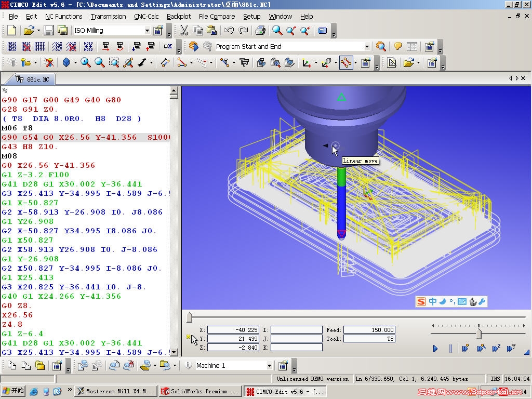Open the NC Functions menu
532x399 pixels.
pyautogui.click(x=64, y=16)
